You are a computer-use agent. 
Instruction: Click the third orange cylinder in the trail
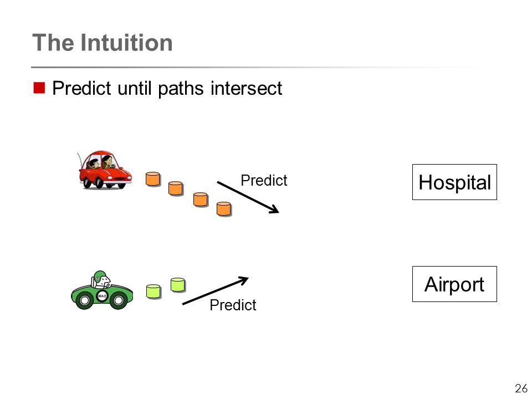pyautogui.click(x=201, y=199)
